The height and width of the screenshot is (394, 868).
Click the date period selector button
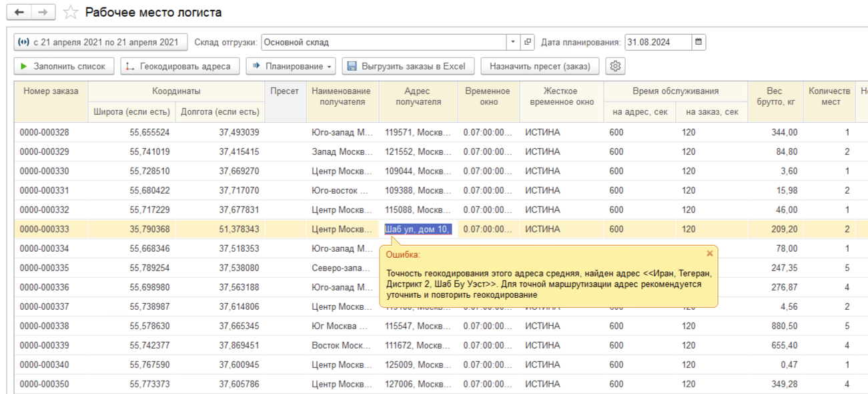click(101, 42)
